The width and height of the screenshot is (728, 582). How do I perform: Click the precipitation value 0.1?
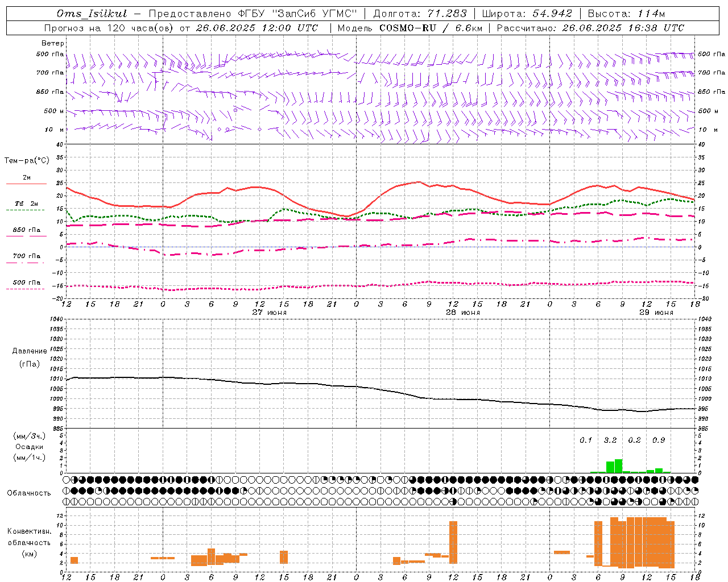(x=586, y=440)
